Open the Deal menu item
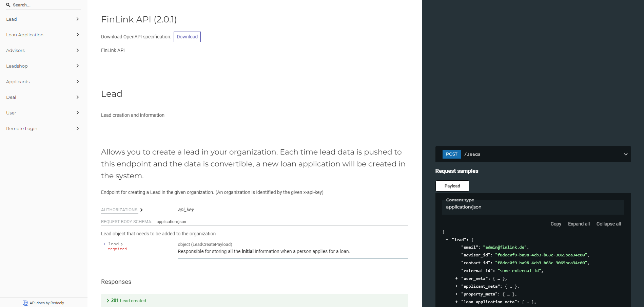Image resolution: width=644 pixels, height=307 pixels. (43, 97)
